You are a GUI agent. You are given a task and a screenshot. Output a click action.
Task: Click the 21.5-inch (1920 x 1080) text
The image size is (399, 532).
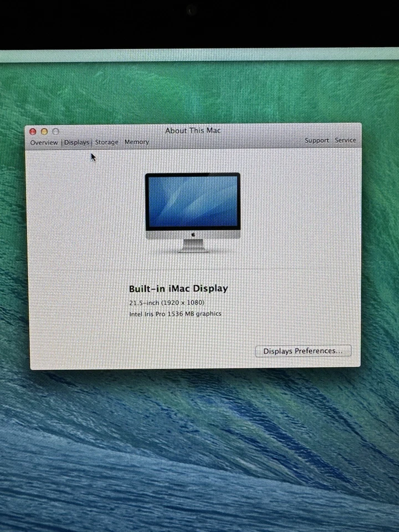167,303
